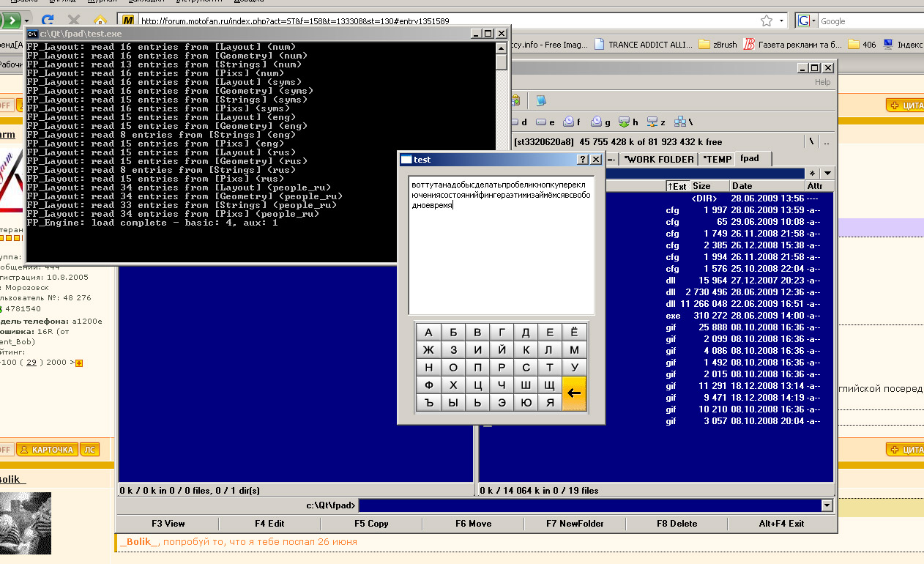Click into the test dialog text area
The height and width of the screenshot is (564, 924).
coord(502,245)
